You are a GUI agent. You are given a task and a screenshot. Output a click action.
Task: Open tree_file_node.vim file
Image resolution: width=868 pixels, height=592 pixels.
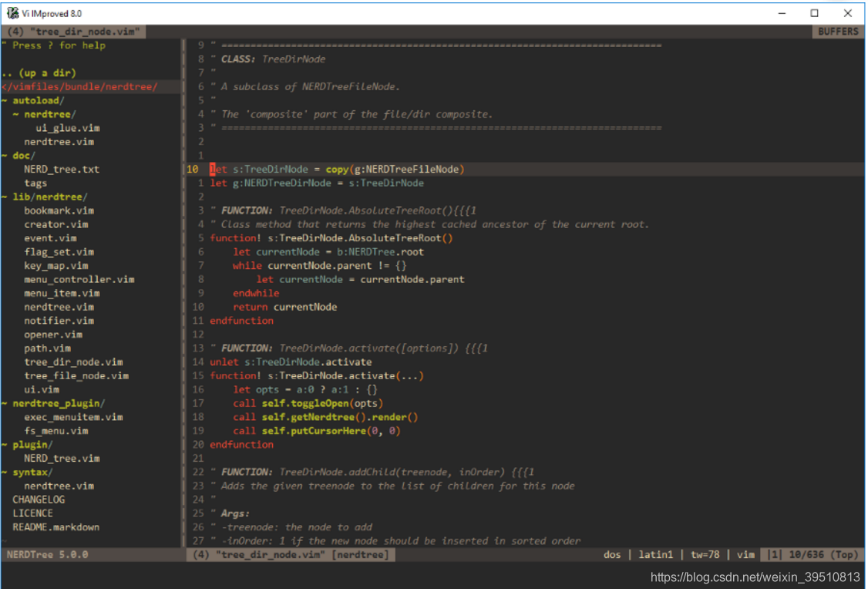click(76, 375)
